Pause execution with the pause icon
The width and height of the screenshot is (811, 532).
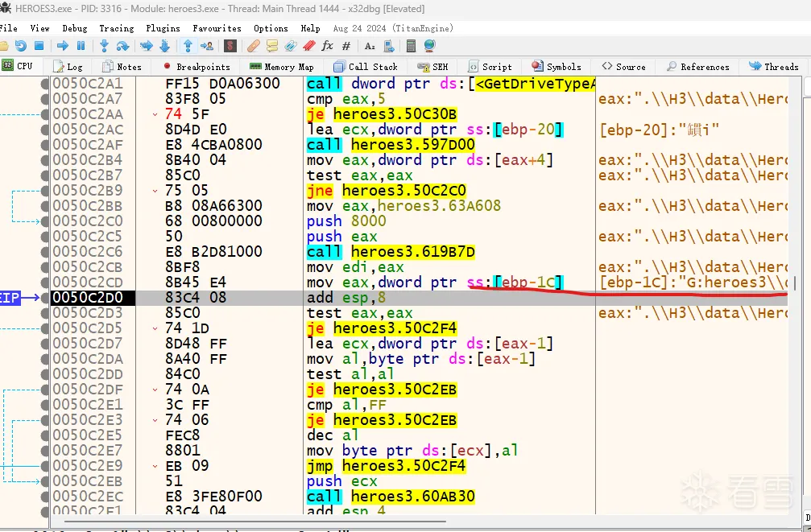[81, 46]
